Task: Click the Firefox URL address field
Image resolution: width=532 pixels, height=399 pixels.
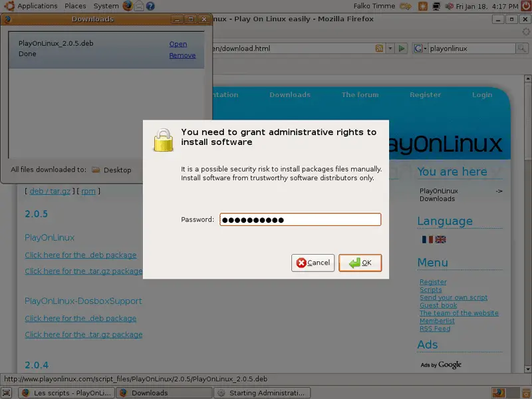Action: pyautogui.click(x=293, y=48)
